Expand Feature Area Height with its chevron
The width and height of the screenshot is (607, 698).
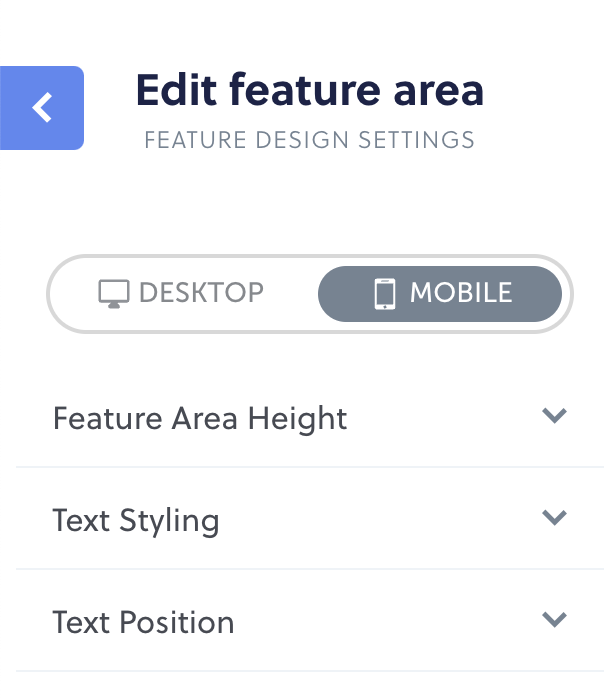tap(554, 416)
